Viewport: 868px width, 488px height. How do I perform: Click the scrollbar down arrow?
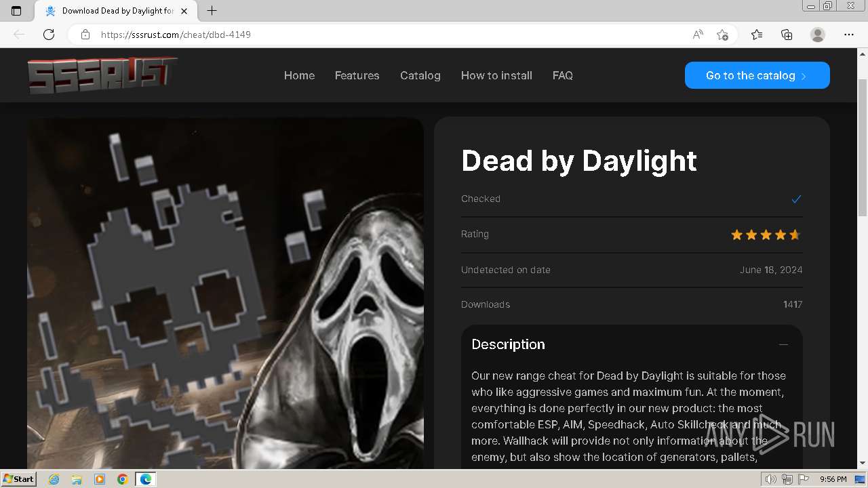pos(863,464)
